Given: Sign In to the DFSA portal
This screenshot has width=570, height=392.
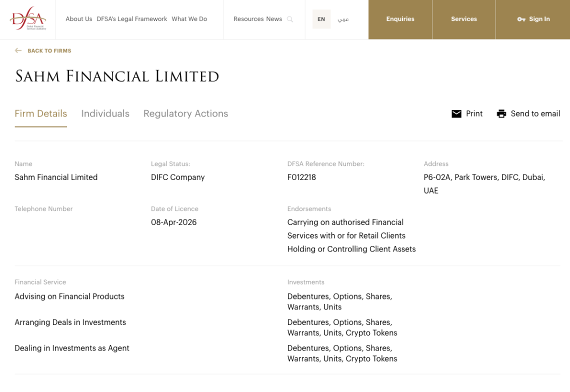Looking at the screenshot, I should point(533,19).
